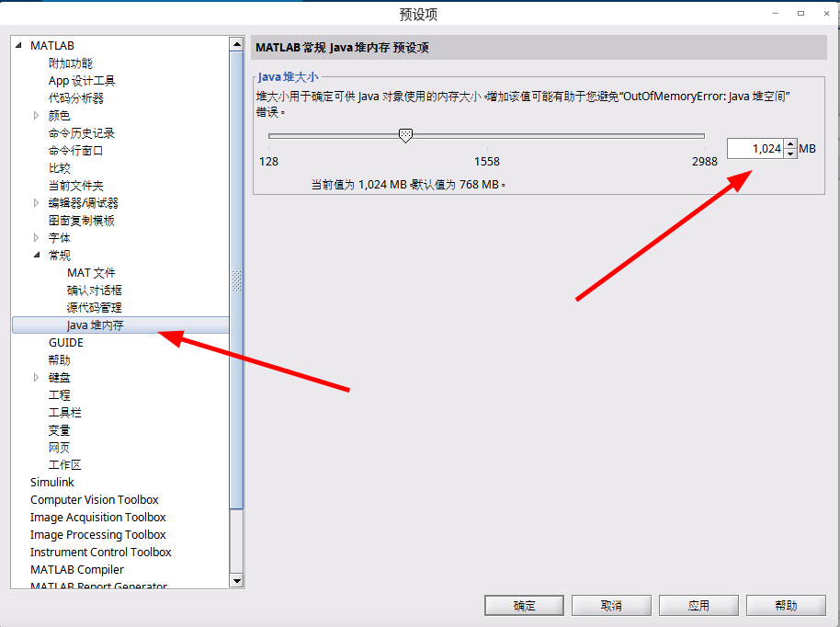The width and height of the screenshot is (840, 627).
Task: Click the tree scrollbar up arrow
Action: click(x=236, y=44)
